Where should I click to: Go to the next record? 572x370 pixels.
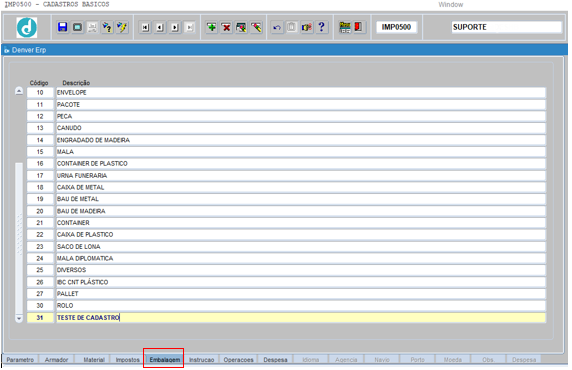tap(175, 27)
